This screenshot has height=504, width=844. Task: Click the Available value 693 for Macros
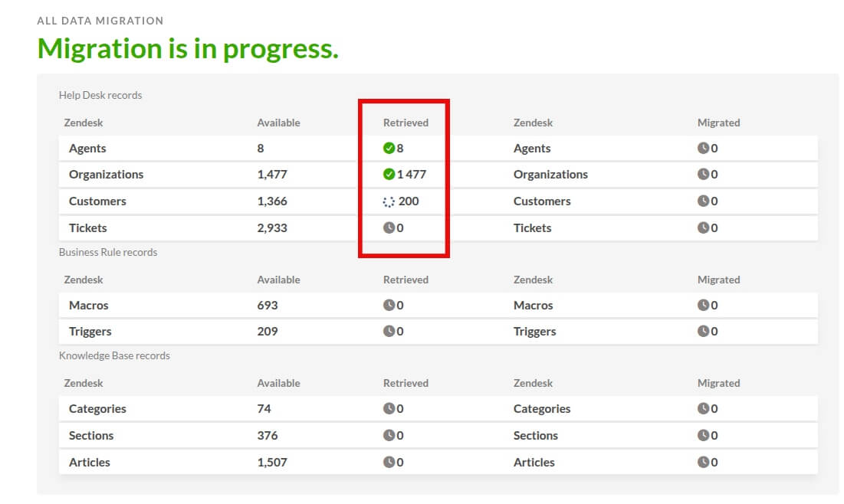(267, 305)
